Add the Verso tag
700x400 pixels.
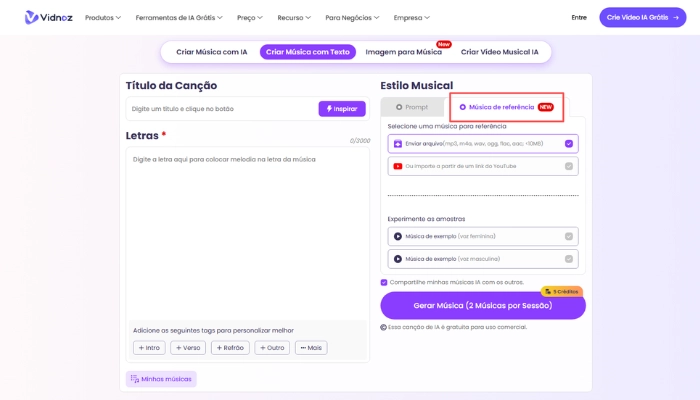click(188, 348)
